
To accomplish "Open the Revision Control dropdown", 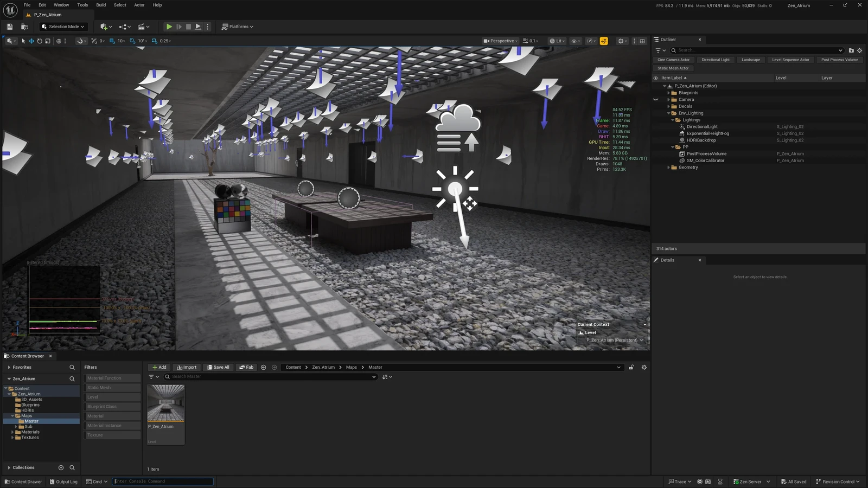I will tap(838, 481).
